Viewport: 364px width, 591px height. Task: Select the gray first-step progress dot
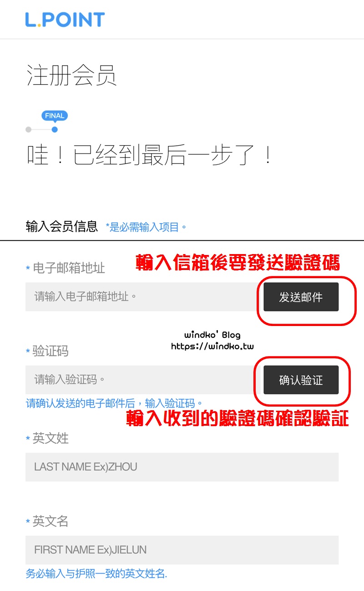click(x=29, y=129)
